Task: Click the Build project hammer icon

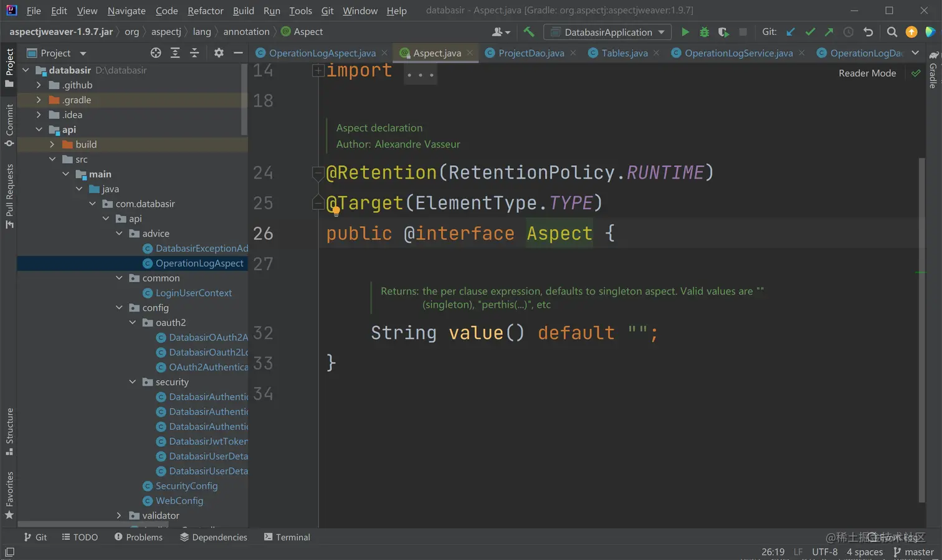Action: [529, 32]
